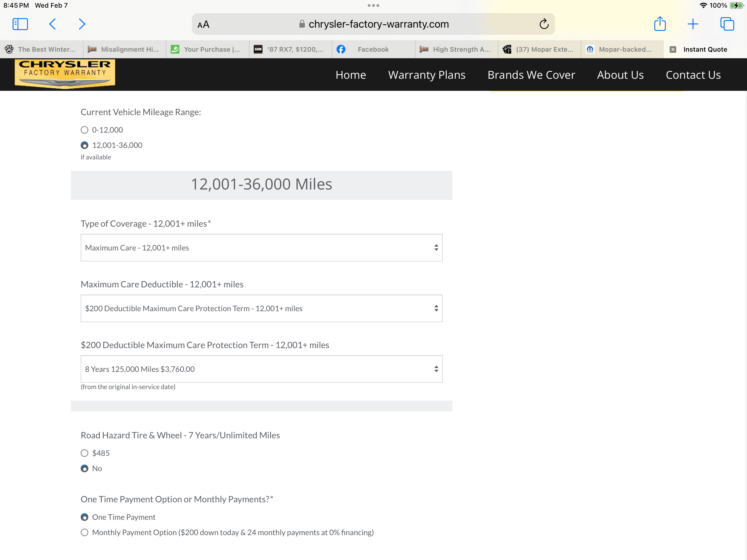Open the Type of Coverage dropdown
Viewport: 747px width, 560px height.
(261, 247)
